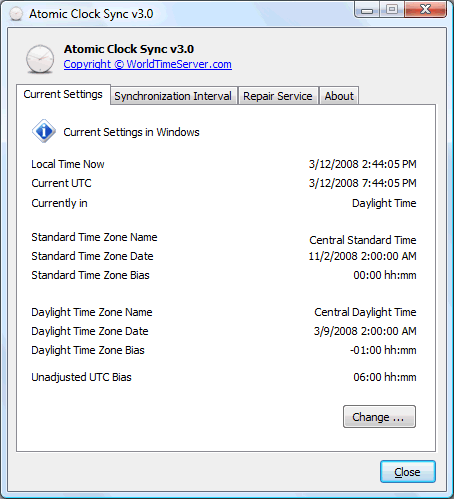Click the Atomic Clock Sync v3.0 heading
This screenshot has width=454, height=499.
(x=129, y=49)
